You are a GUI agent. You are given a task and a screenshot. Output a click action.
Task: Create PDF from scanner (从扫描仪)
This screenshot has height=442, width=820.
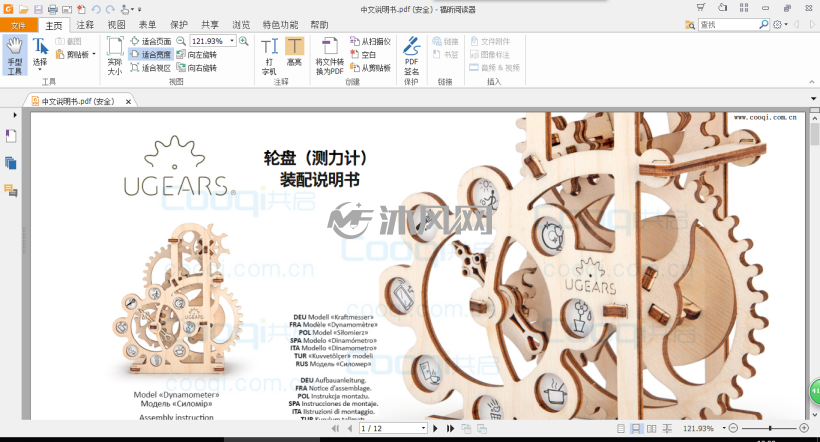pos(370,41)
